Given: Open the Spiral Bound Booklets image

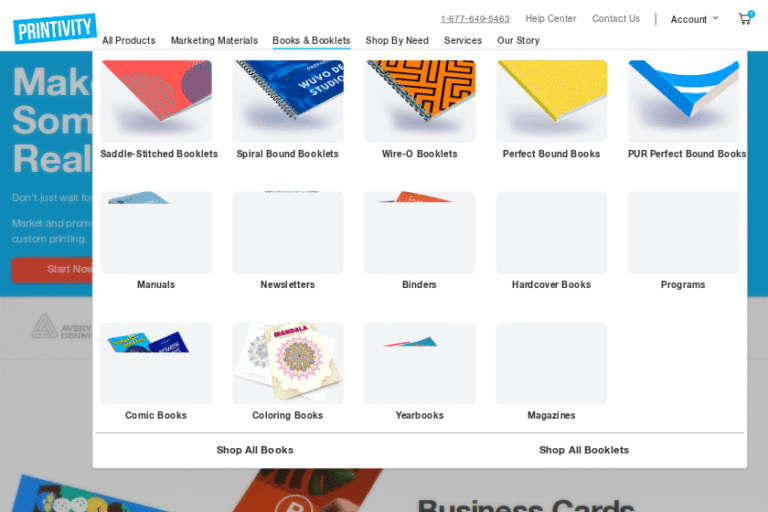Looking at the screenshot, I should [x=288, y=101].
